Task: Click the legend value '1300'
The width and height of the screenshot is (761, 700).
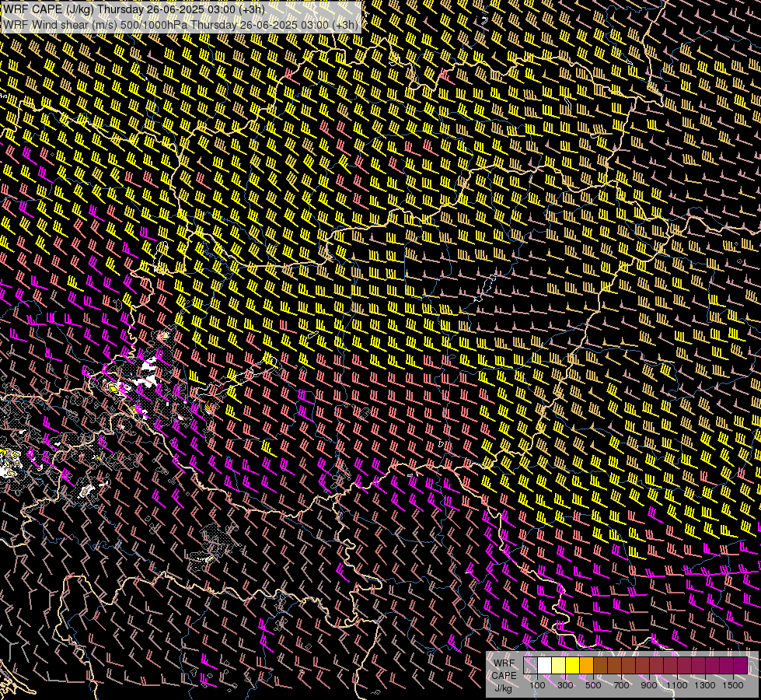Action: pyautogui.click(x=705, y=685)
